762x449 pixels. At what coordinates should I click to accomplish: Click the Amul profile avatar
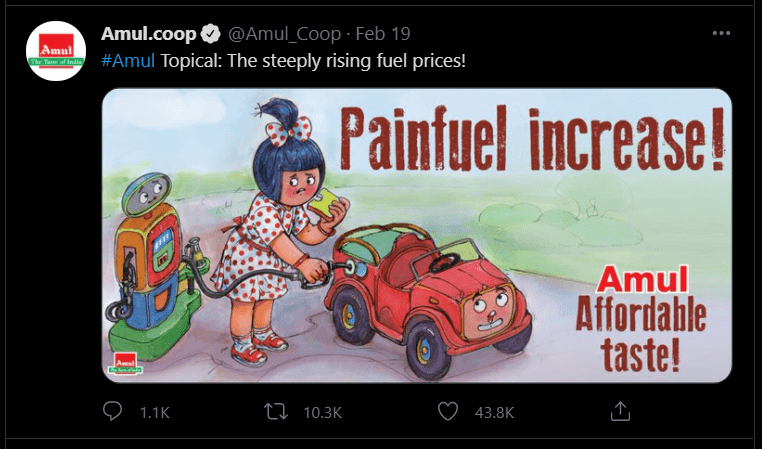56,51
